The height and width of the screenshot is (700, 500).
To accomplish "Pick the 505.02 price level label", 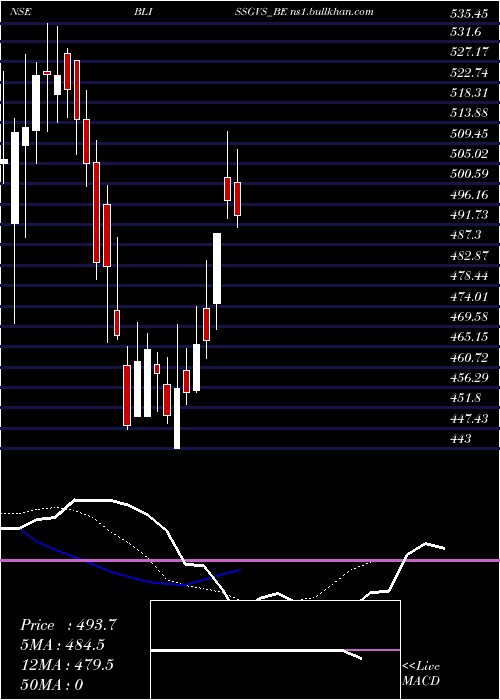I will tap(469, 154).
